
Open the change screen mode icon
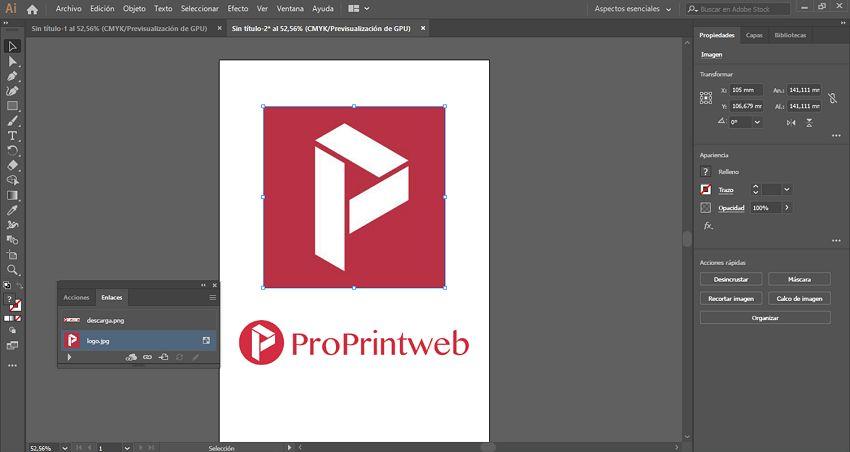[12, 345]
